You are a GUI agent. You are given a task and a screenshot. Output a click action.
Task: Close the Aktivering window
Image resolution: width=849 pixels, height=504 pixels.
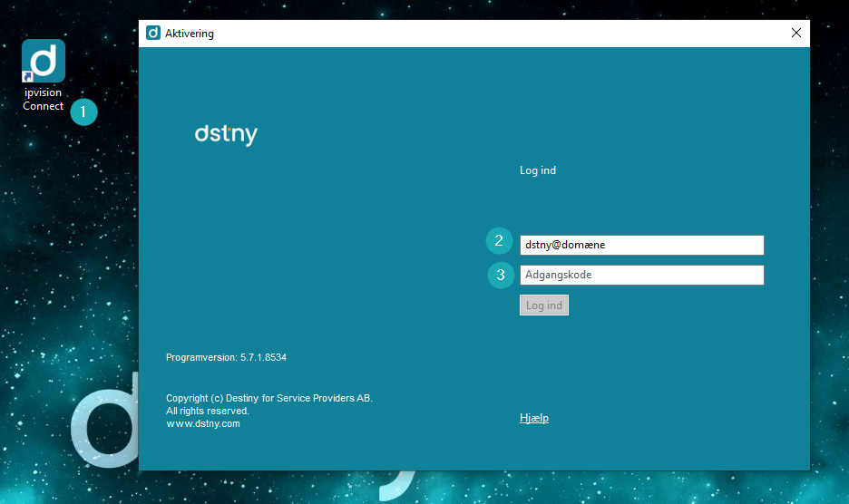[796, 33]
